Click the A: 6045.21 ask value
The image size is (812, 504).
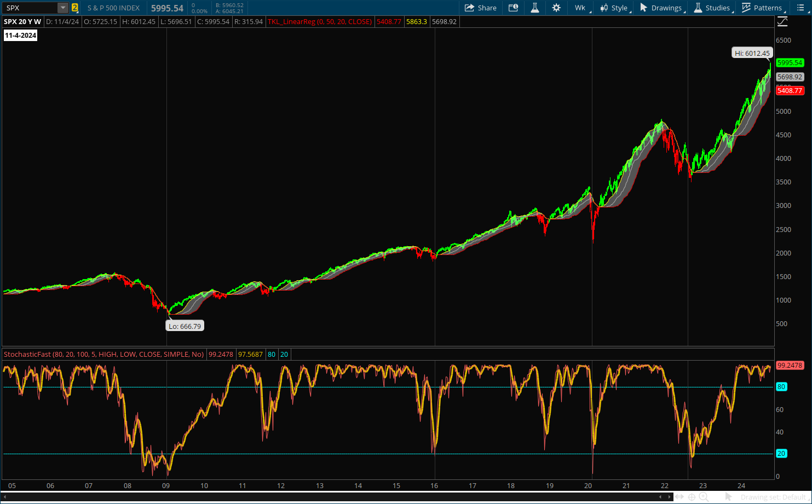229,11
